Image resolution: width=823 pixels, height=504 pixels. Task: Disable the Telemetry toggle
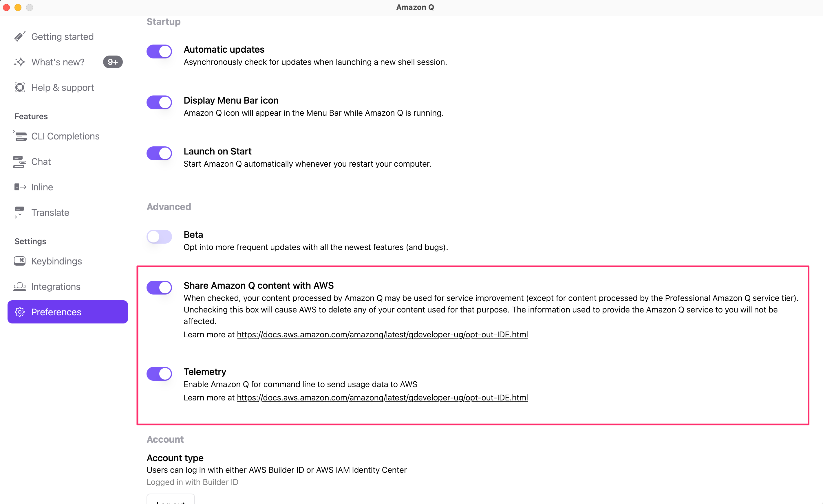pyautogui.click(x=159, y=374)
